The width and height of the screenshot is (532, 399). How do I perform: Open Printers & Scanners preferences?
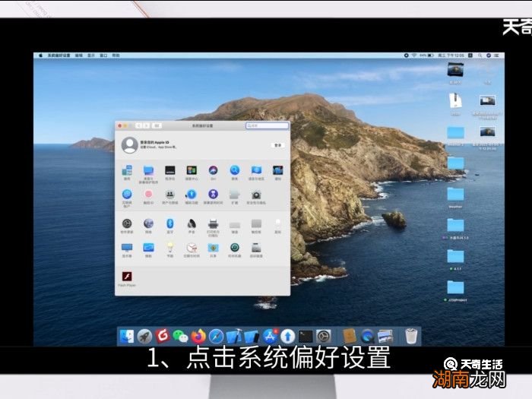pos(214,223)
